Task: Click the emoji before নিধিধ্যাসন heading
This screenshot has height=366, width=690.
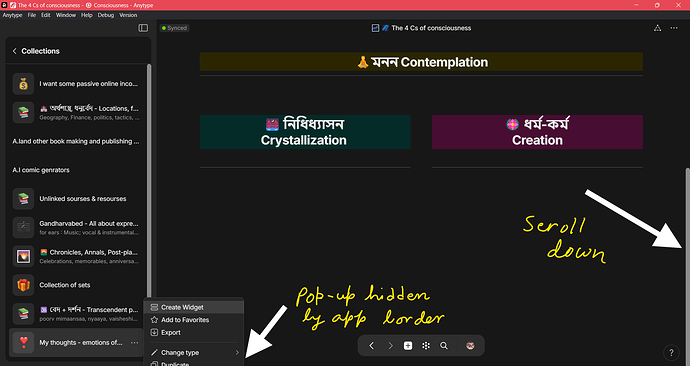Action: 272,124
